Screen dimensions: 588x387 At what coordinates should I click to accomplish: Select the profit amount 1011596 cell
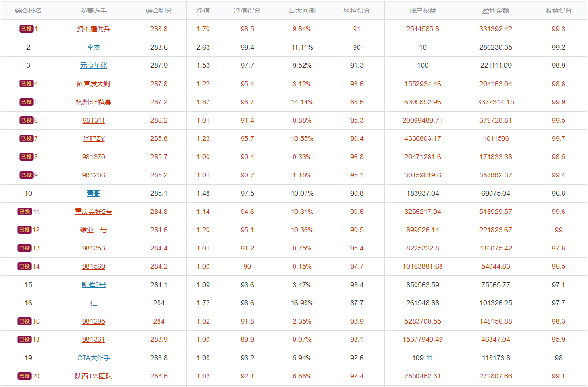click(496, 138)
